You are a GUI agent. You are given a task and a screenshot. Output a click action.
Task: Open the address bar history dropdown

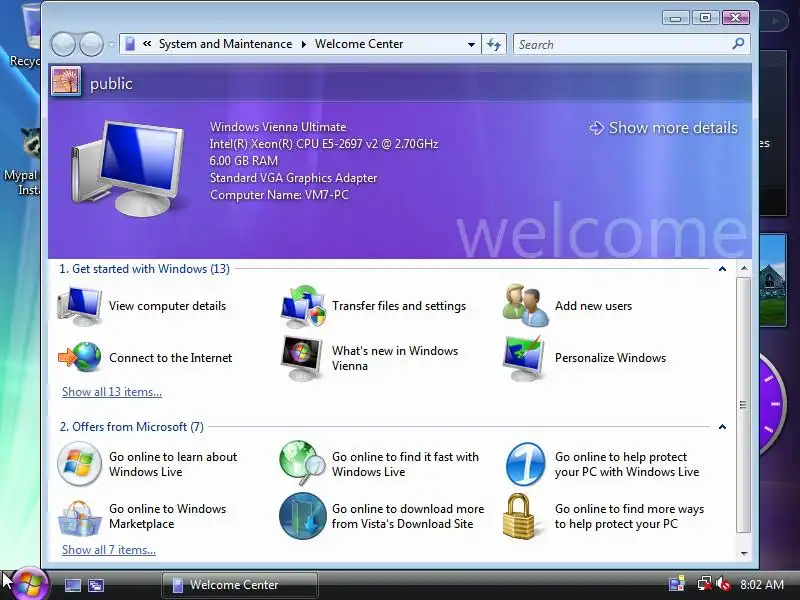[471, 44]
